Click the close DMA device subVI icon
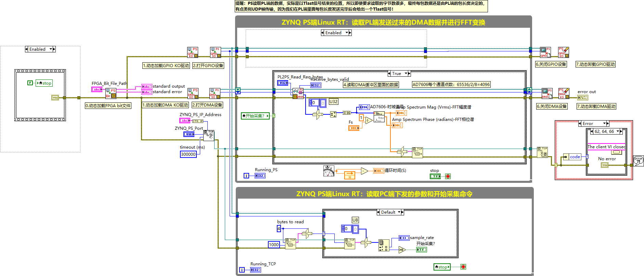The image size is (644, 276). point(547,93)
